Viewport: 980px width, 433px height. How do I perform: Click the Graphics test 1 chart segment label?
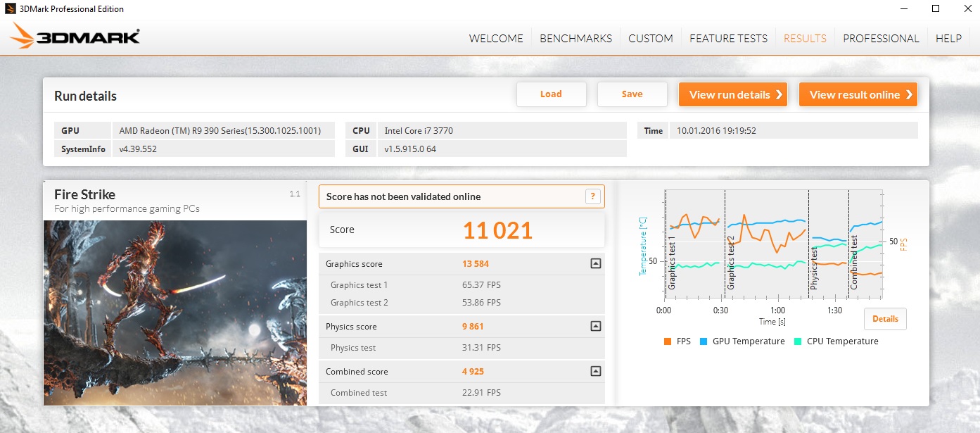673,264
